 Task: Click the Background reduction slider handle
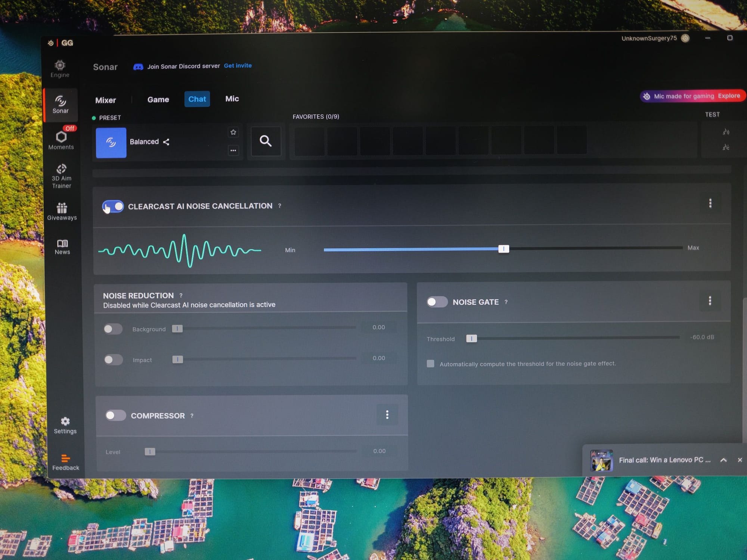coord(177,329)
